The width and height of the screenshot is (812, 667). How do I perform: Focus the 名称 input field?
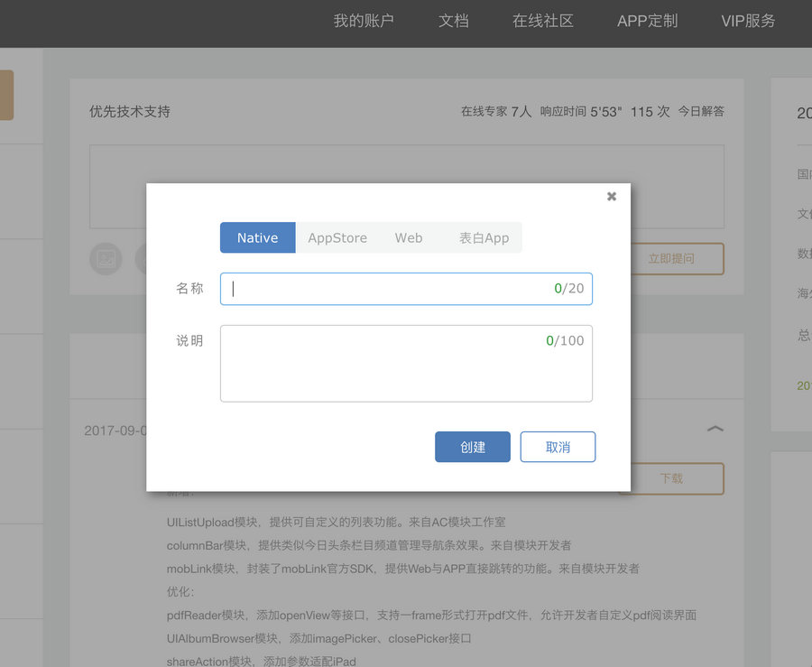(406, 289)
